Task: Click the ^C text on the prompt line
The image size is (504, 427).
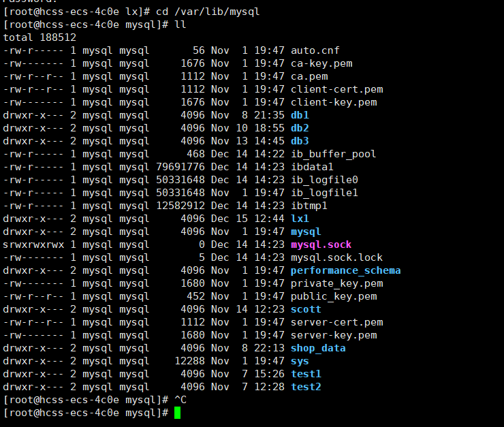Action: (x=180, y=400)
